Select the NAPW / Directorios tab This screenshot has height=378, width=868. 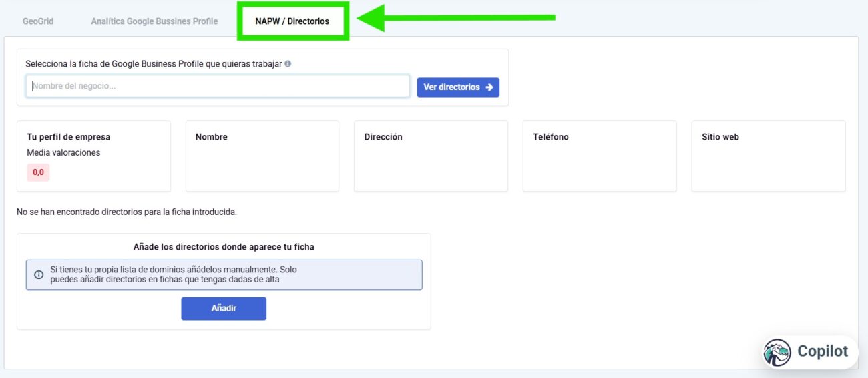292,21
